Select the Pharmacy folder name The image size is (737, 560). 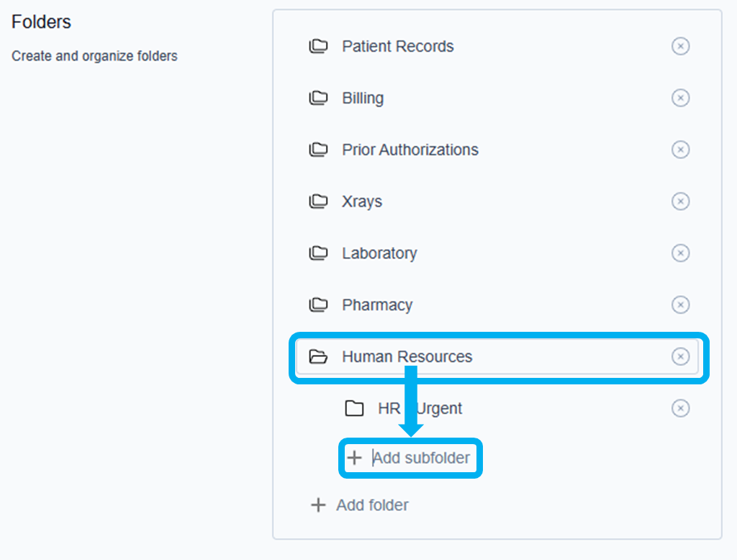(x=377, y=305)
